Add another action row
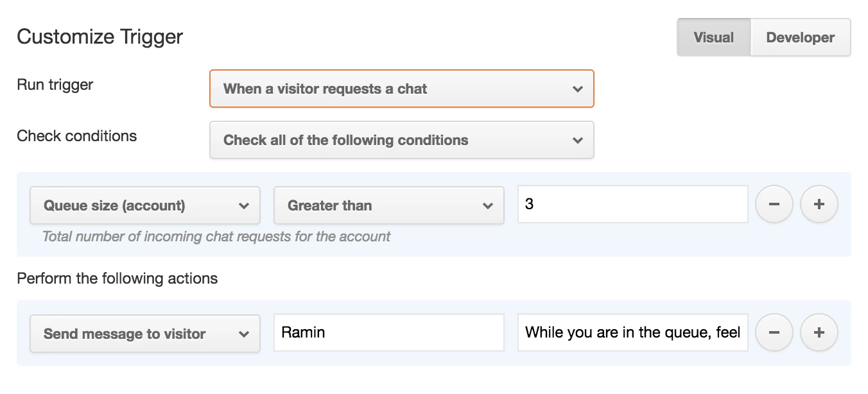 [819, 332]
